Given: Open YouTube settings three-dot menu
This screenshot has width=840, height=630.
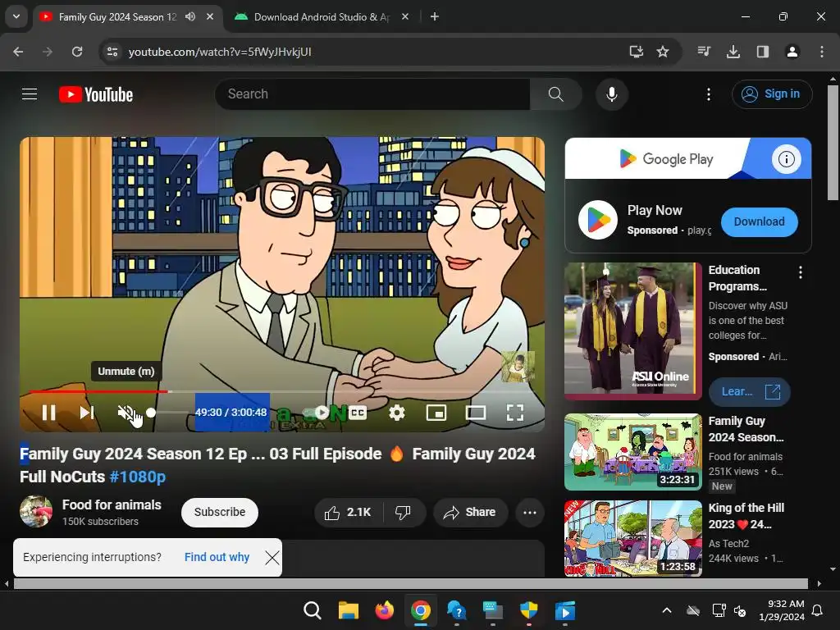Looking at the screenshot, I should pyautogui.click(x=709, y=94).
